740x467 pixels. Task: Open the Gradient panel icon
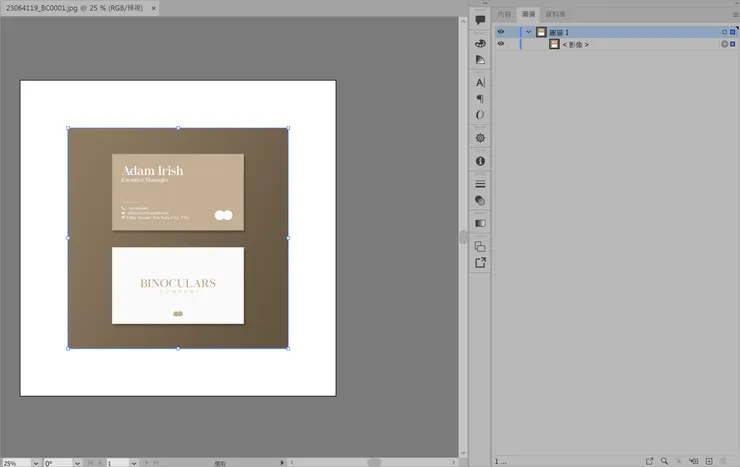(x=480, y=223)
